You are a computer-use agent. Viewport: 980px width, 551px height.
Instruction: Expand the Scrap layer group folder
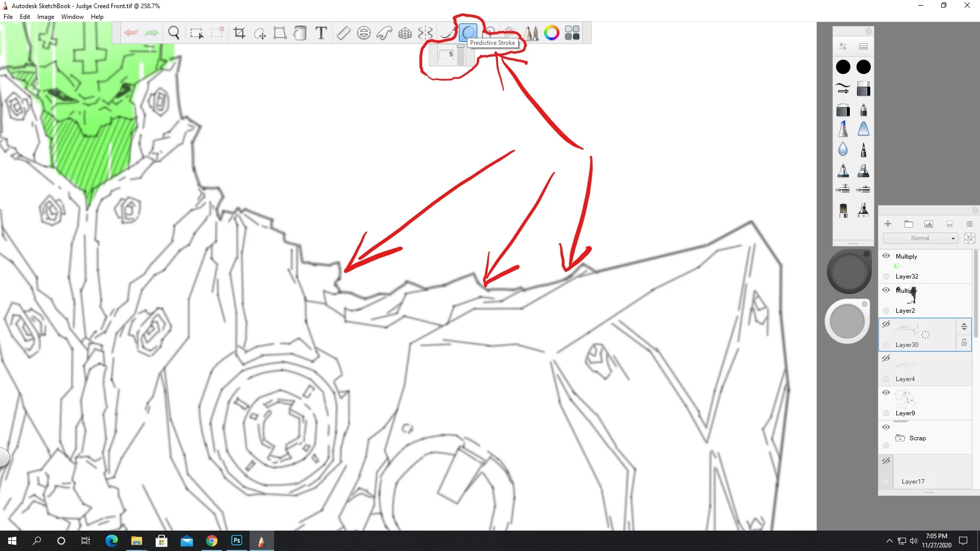click(900, 438)
